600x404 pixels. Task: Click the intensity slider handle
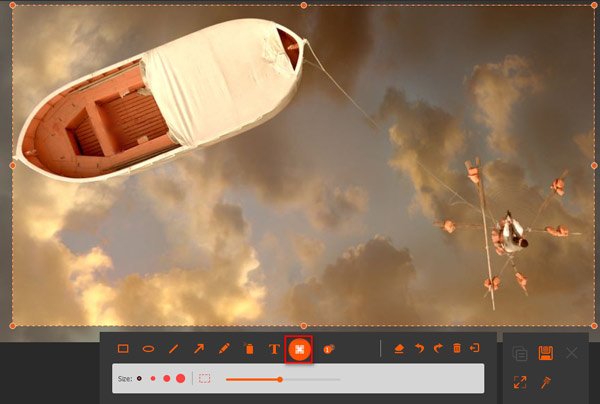tap(280, 380)
